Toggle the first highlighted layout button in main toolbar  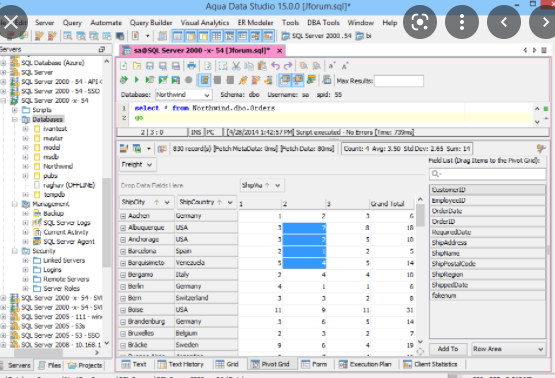click(178, 36)
